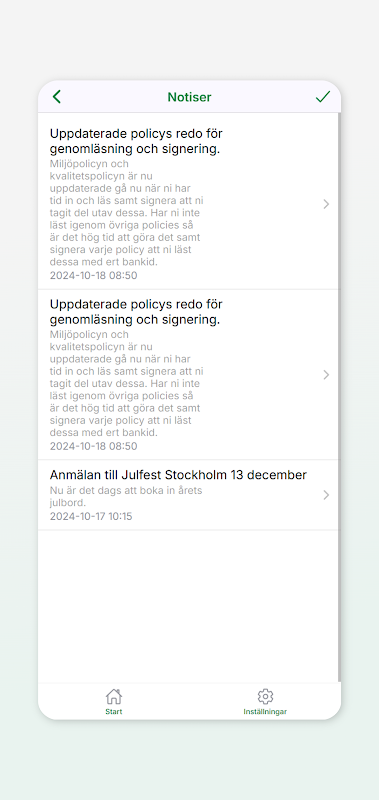Select the Start tab label

(x=114, y=712)
